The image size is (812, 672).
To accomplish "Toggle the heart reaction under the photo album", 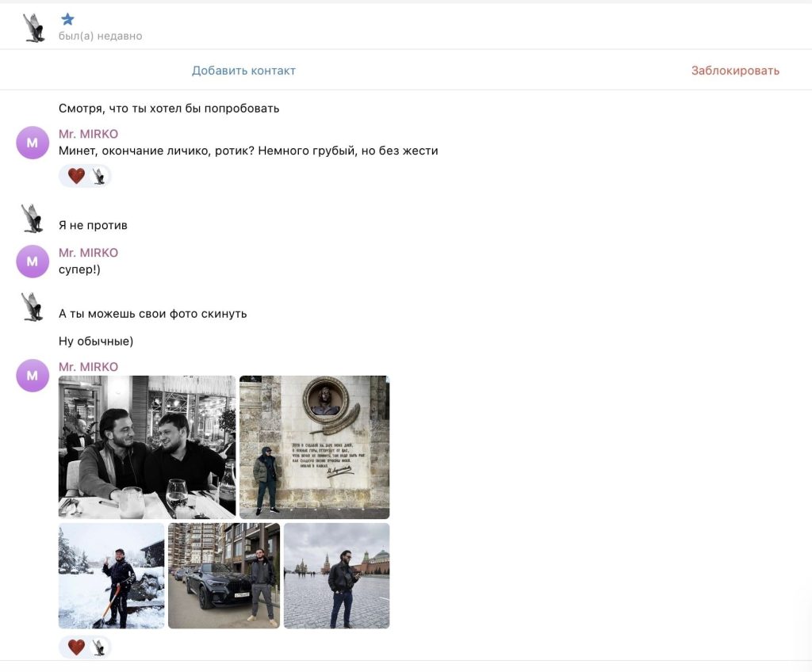I will [76, 647].
